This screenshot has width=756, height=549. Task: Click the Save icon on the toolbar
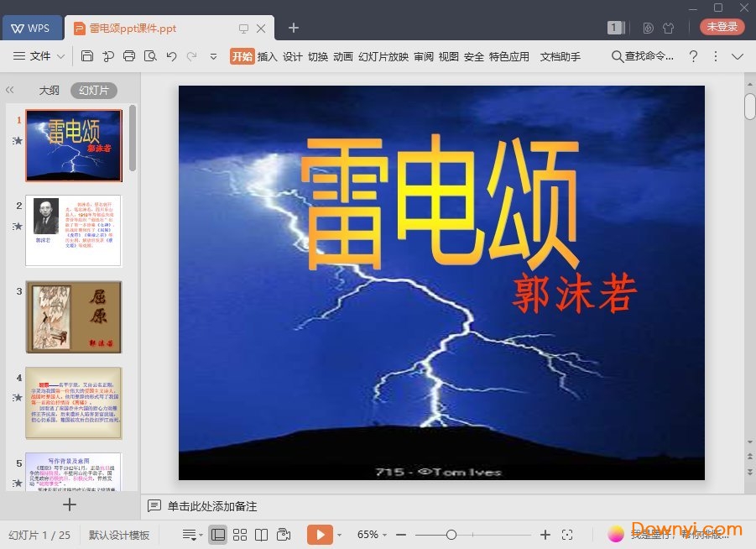87,56
